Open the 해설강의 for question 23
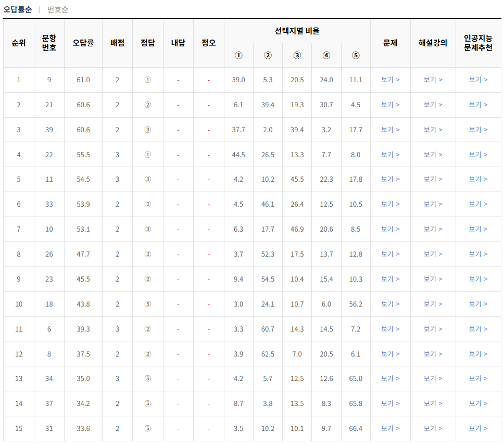The width and height of the screenshot is (504, 445). pos(433,279)
